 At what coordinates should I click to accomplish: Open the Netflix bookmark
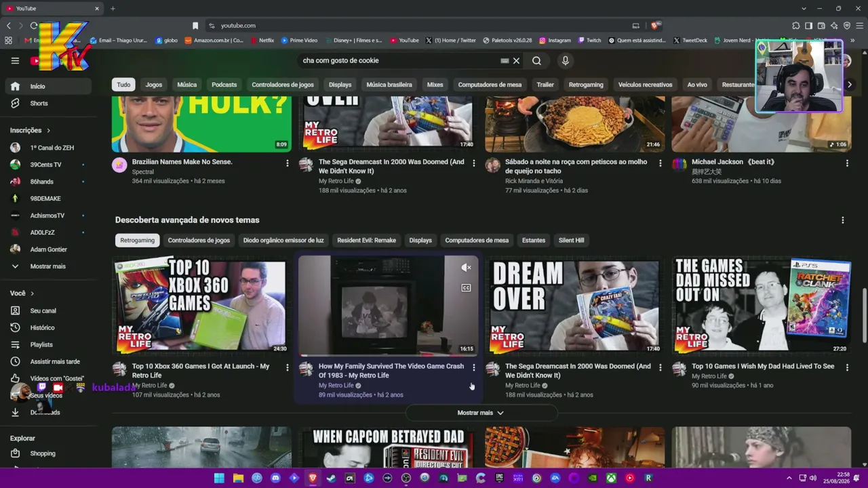(x=262, y=41)
